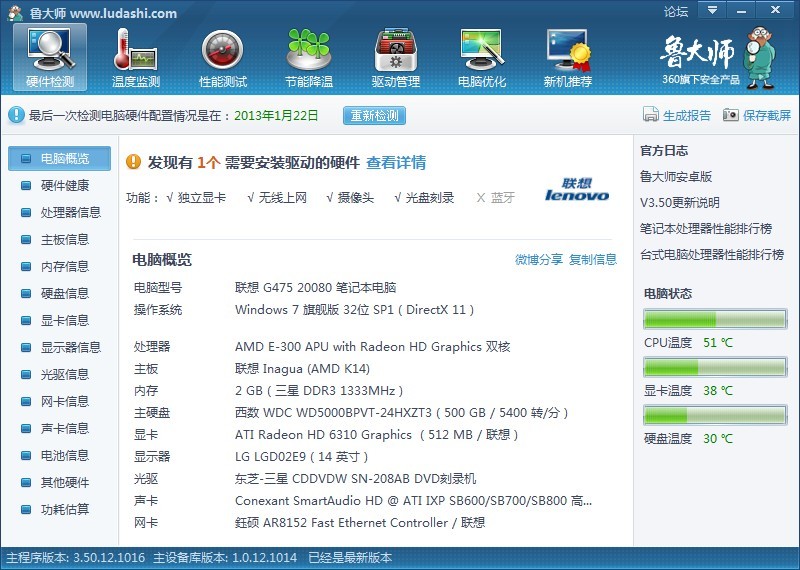Click the 联想 Inagua (AMD K14) text

pyautogui.click(x=302, y=369)
